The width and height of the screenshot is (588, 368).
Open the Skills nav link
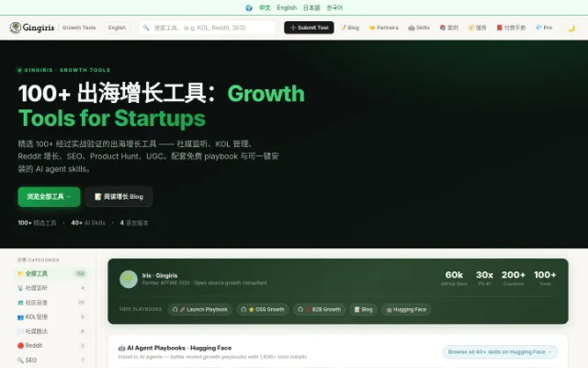pos(419,28)
